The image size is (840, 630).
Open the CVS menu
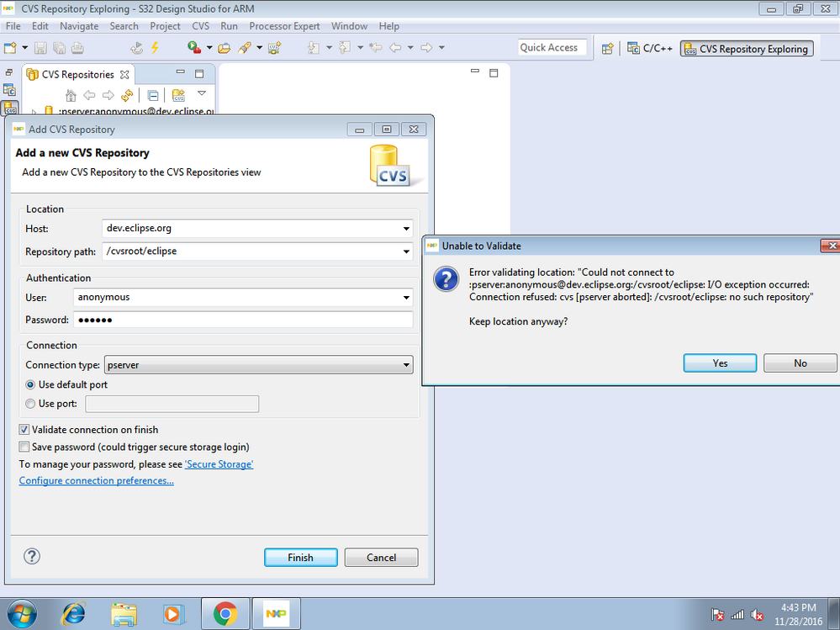(201, 26)
